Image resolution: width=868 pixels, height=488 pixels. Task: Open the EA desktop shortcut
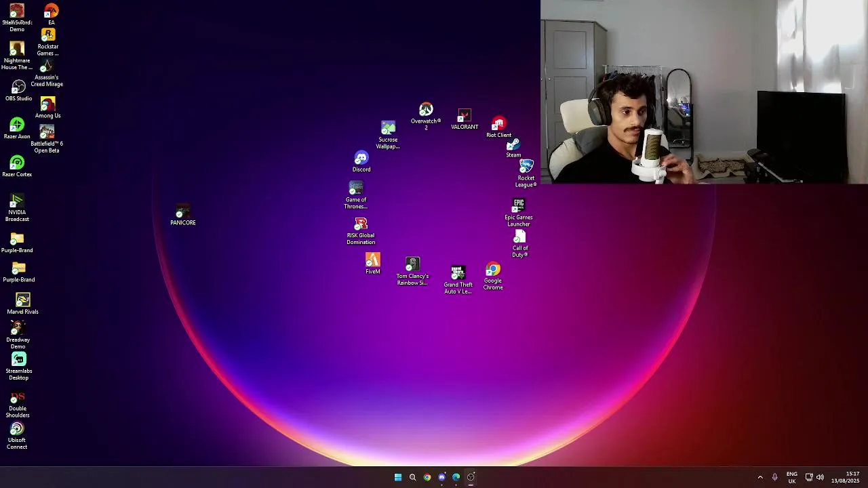tap(52, 15)
